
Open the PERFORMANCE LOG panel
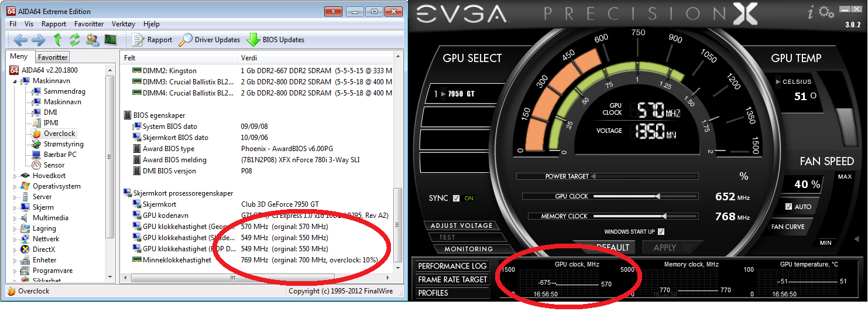452,266
